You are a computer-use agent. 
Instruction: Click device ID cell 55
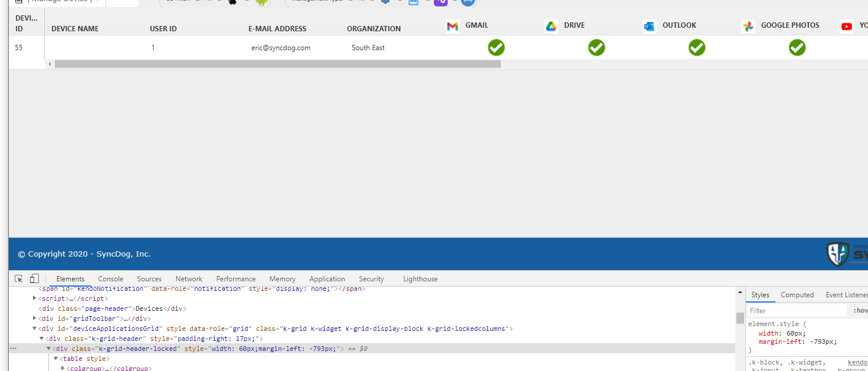pyautogui.click(x=19, y=48)
